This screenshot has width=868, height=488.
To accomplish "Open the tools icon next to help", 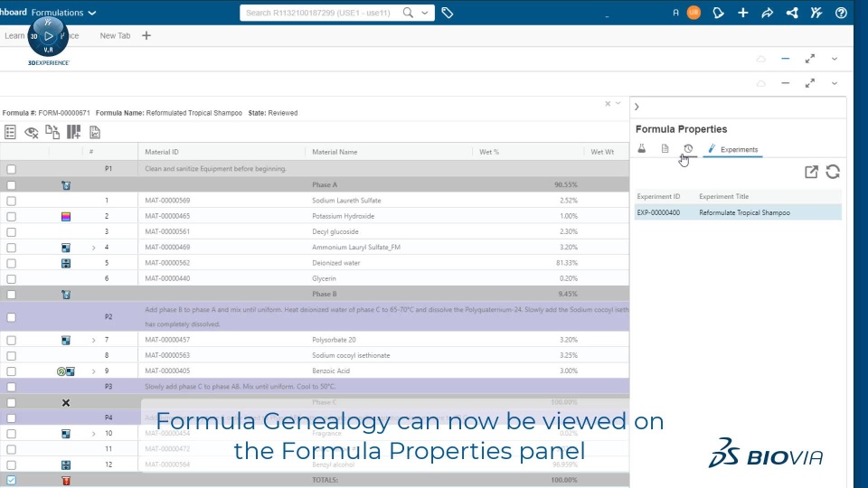I will [816, 13].
